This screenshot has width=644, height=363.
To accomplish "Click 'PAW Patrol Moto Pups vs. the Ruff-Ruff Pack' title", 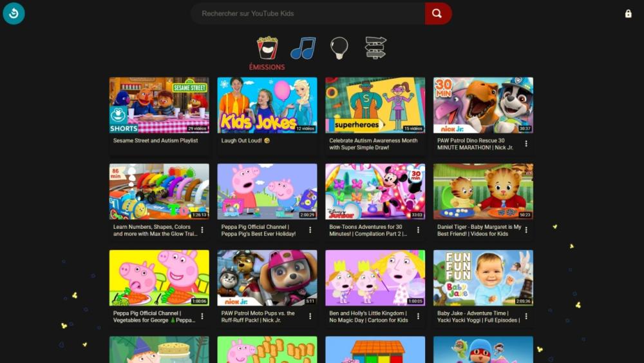I will click(x=258, y=317).
